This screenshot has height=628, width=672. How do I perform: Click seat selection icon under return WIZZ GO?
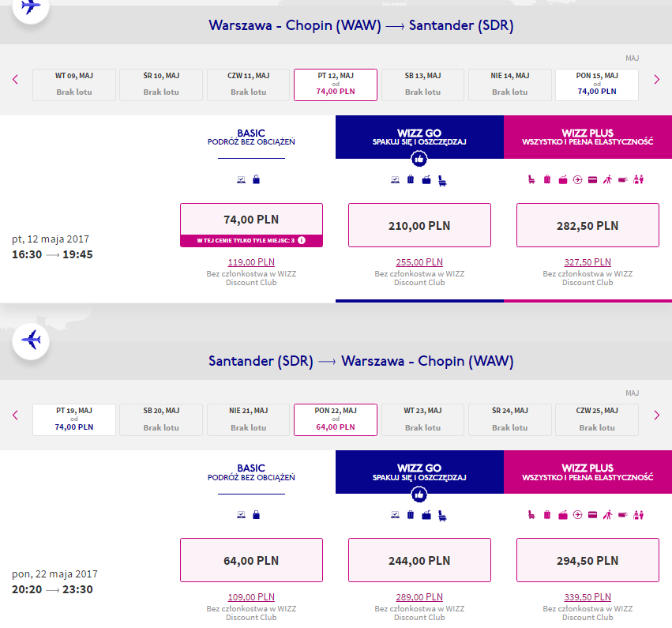coord(442,516)
